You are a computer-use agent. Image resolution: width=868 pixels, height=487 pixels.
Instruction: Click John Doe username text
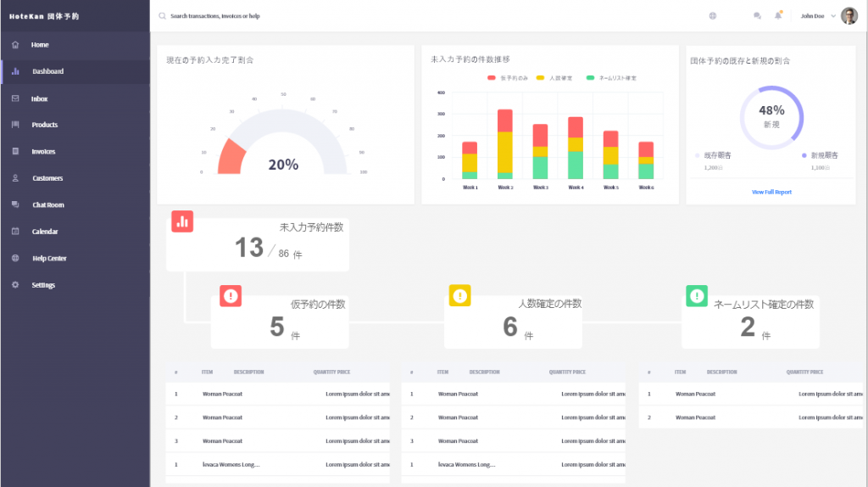click(812, 16)
